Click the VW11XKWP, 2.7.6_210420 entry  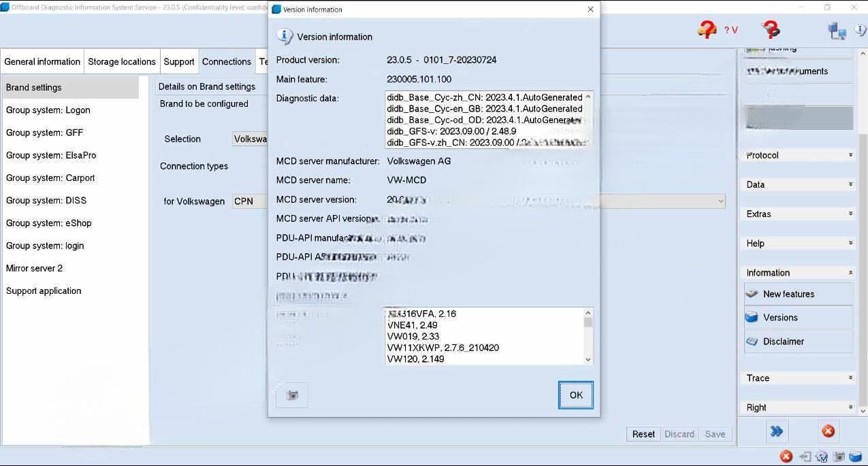pos(443,348)
